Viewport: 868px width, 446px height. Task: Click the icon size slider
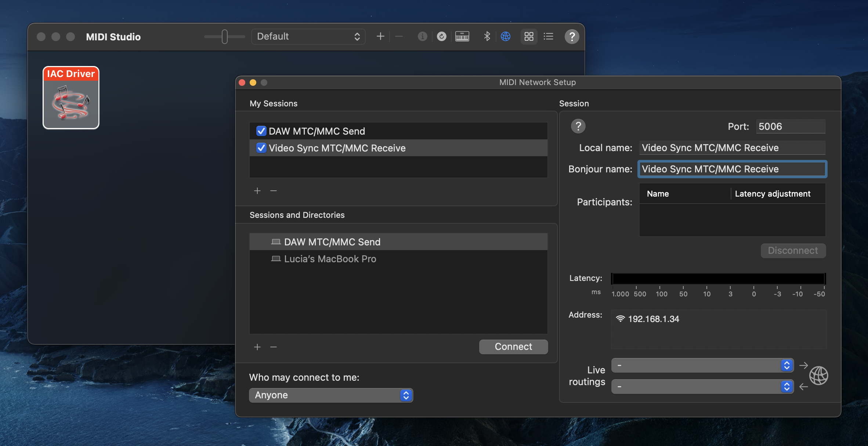[224, 36]
